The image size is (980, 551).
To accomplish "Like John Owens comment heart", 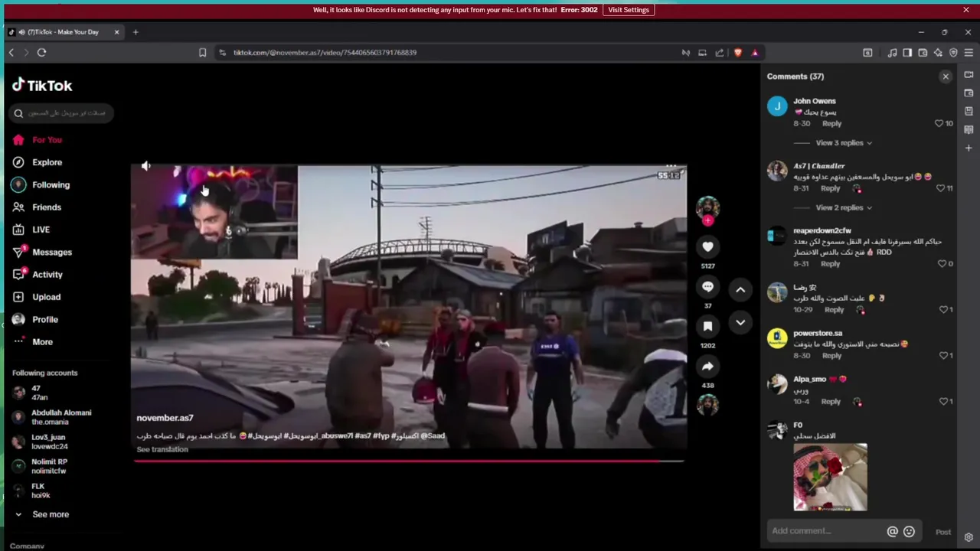I will (x=939, y=123).
